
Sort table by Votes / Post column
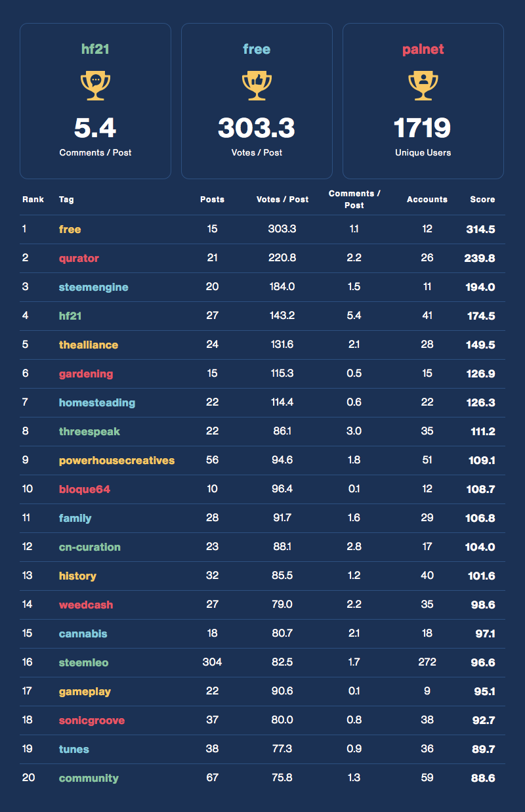click(282, 200)
